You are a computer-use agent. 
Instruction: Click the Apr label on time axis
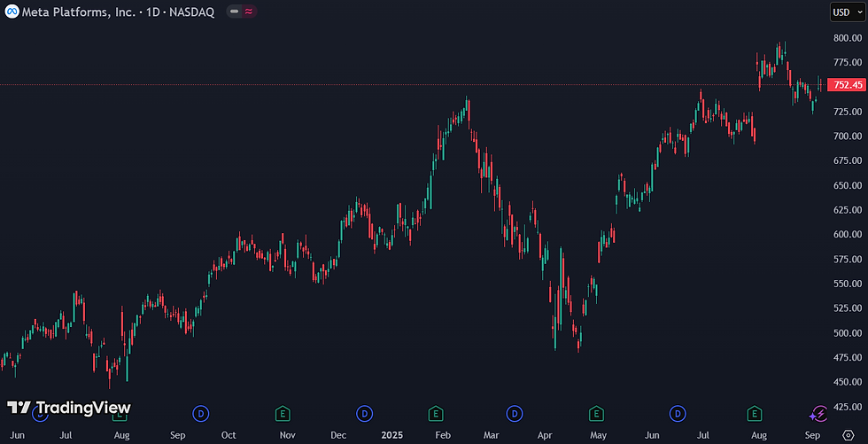click(x=545, y=434)
